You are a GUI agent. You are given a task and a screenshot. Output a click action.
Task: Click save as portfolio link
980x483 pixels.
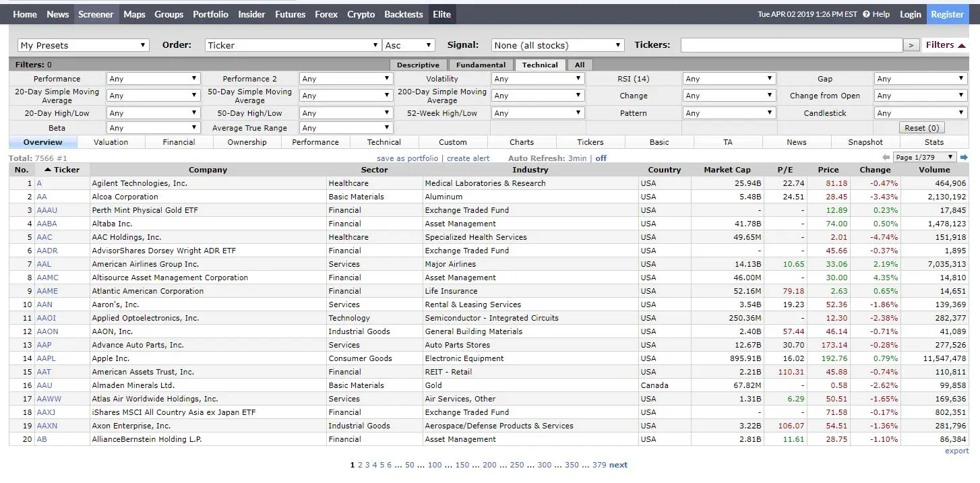point(407,158)
